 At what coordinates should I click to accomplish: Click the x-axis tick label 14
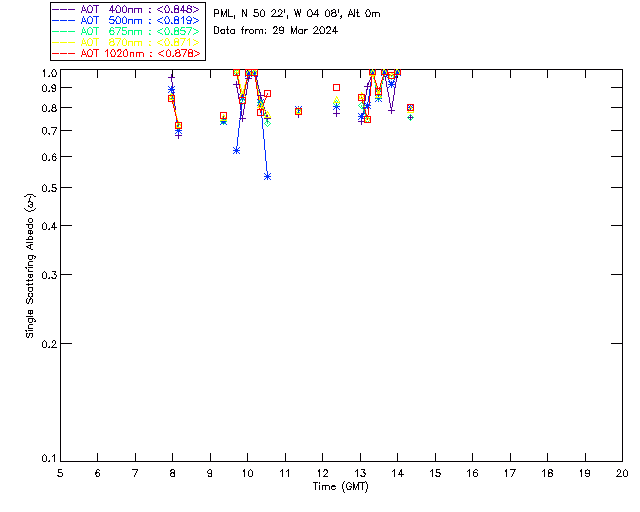398,473
